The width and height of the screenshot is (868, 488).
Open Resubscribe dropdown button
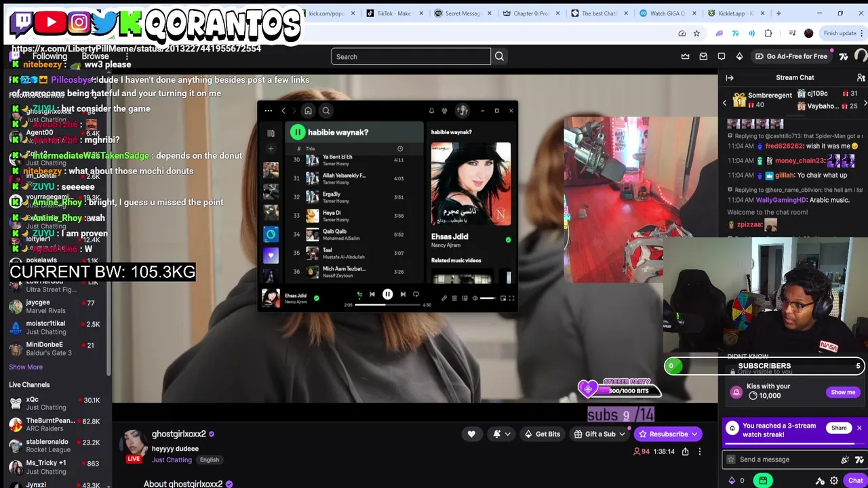(x=669, y=434)
